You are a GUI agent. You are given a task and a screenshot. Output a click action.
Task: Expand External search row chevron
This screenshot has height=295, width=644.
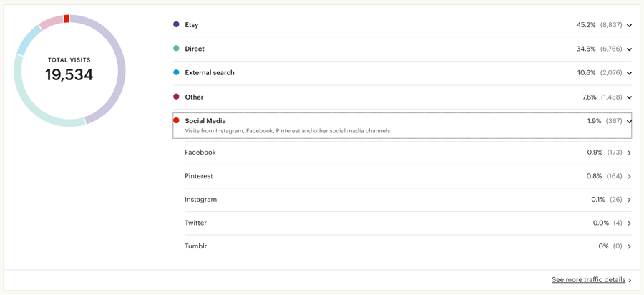coord(629,73)
